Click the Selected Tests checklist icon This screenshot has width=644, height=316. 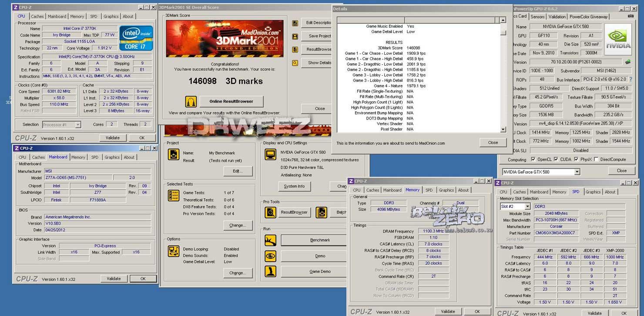pos(173,196)
